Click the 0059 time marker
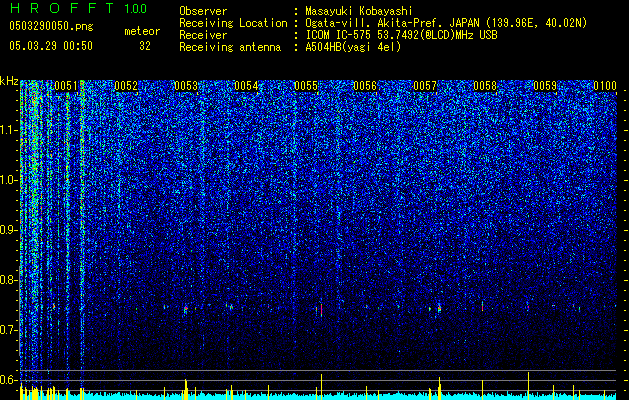This screenshot has height=400, width=629. 545,86
